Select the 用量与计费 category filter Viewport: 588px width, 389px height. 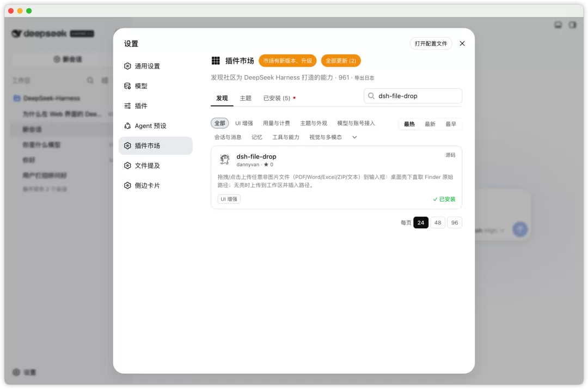point(277,123)
